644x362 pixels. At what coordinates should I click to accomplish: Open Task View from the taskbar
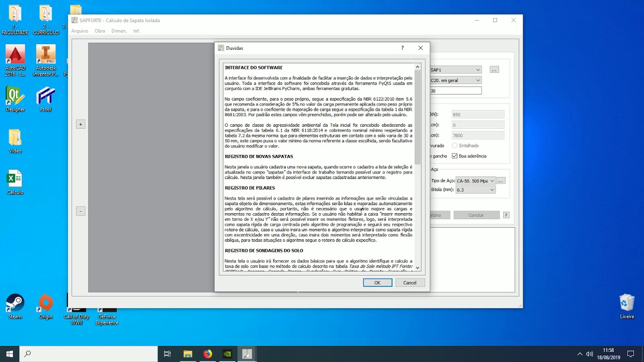(x=168, y=354)
